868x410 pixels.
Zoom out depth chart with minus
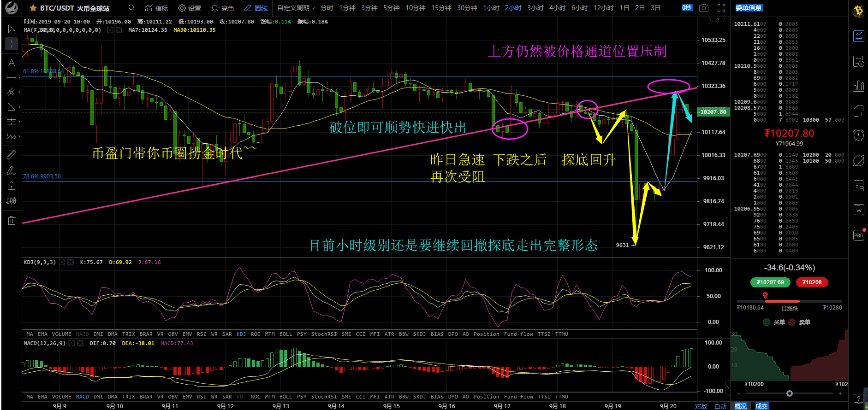tap(739, 393)
